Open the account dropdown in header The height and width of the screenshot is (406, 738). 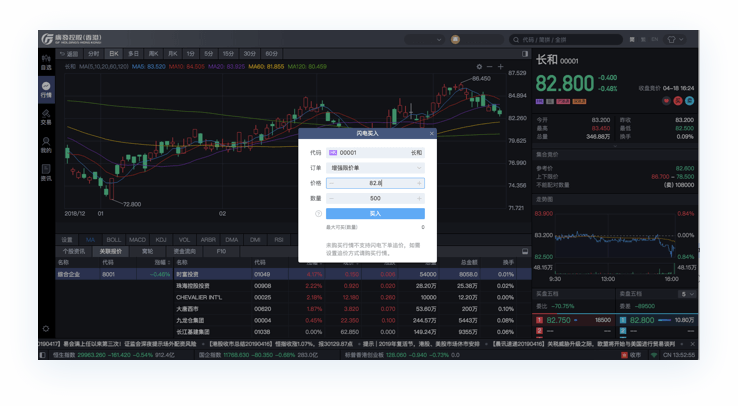(x=425, y=40)
